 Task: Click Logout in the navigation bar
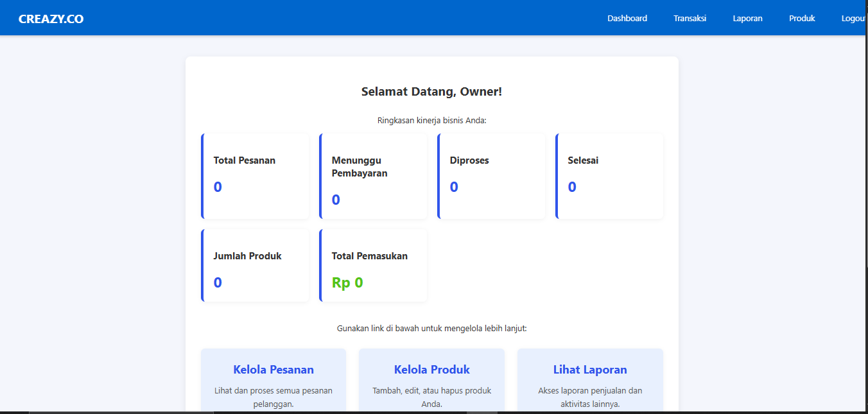pyautogui.click(x=853, y=18)
